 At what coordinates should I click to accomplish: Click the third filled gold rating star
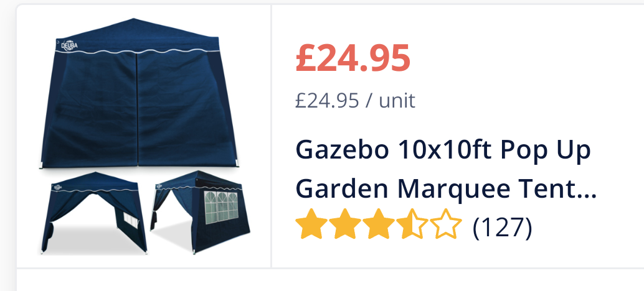[x=379, y=223]
